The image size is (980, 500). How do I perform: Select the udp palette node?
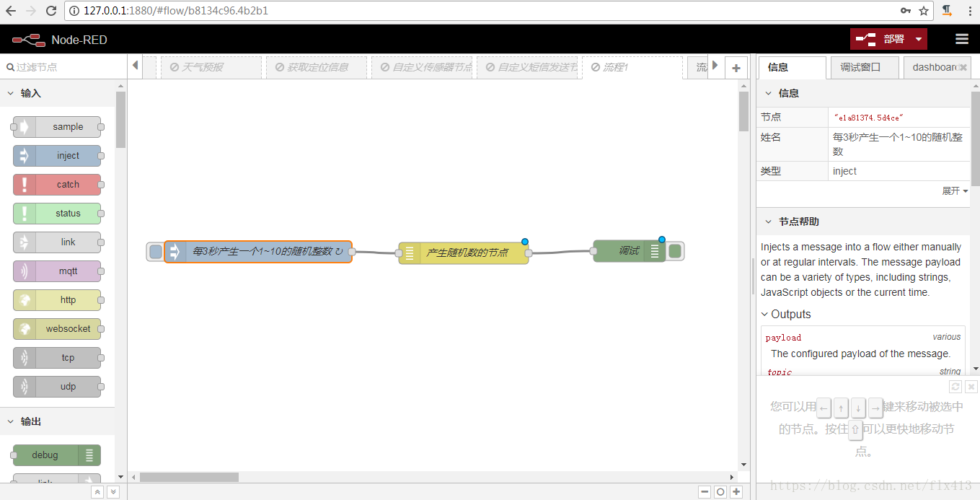pyautogui.click(x=57, y=387)
